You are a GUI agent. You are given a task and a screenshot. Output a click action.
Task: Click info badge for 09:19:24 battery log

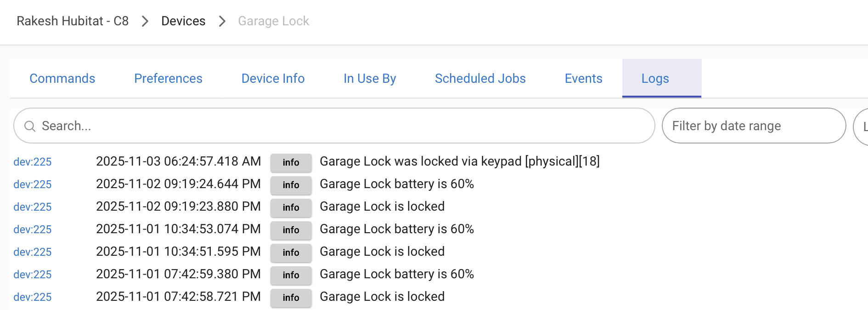point(291,185)
